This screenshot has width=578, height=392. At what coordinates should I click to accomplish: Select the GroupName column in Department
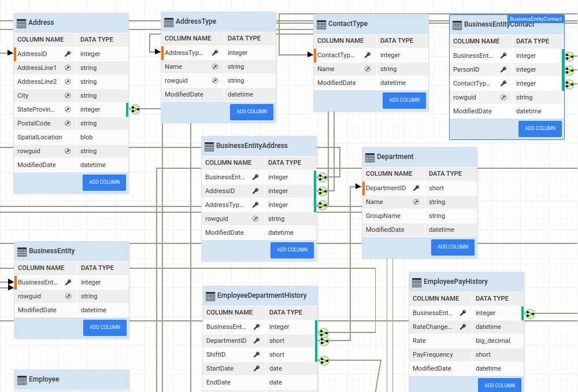[383, 216]
